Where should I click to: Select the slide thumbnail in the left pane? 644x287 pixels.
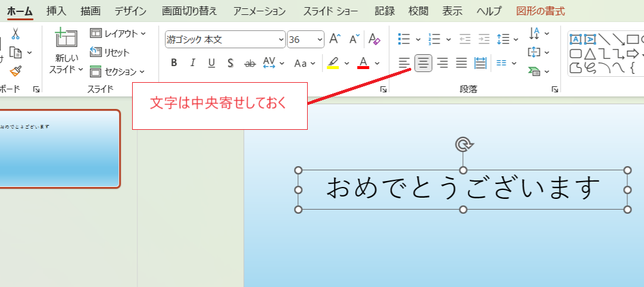(60, 149)
